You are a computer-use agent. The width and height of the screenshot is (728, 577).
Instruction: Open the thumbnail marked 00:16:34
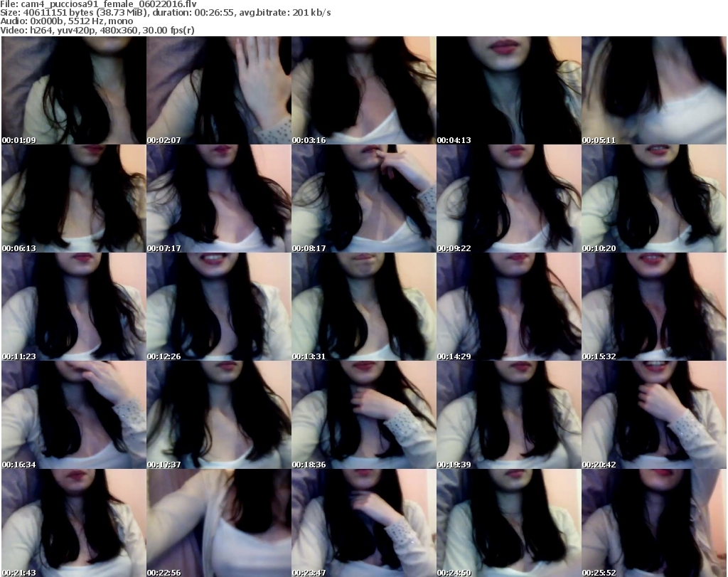coord(74,415)
